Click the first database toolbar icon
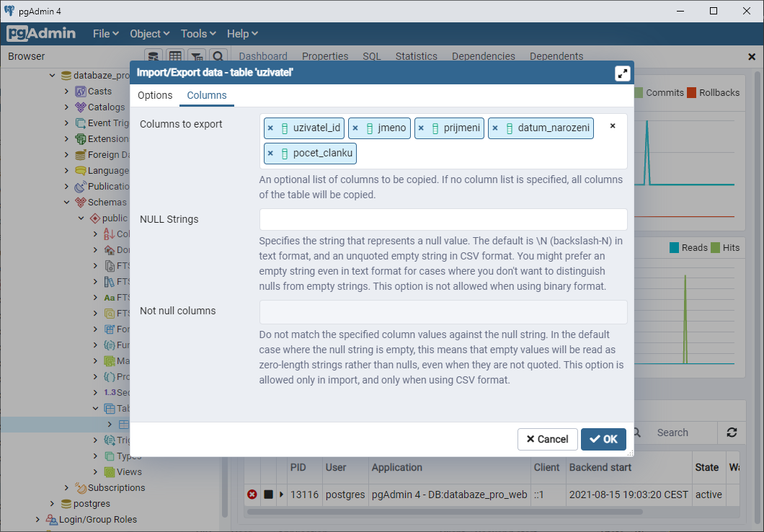 point(153,56)
